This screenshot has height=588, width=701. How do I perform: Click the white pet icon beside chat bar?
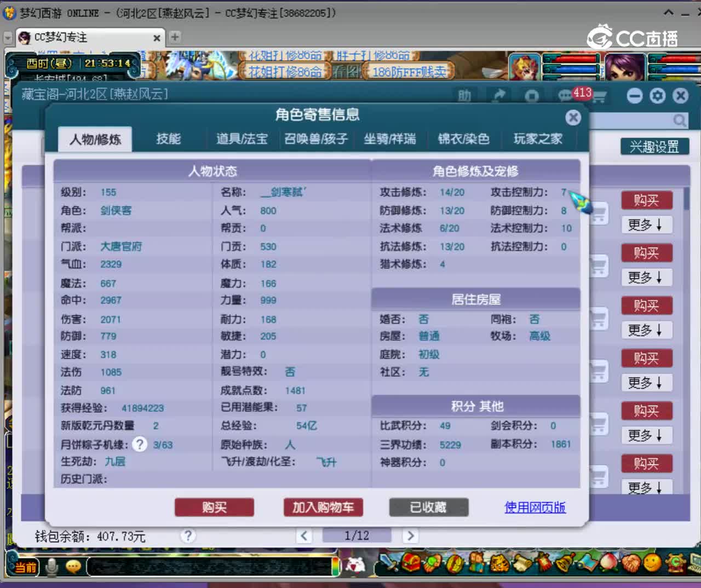356,564
